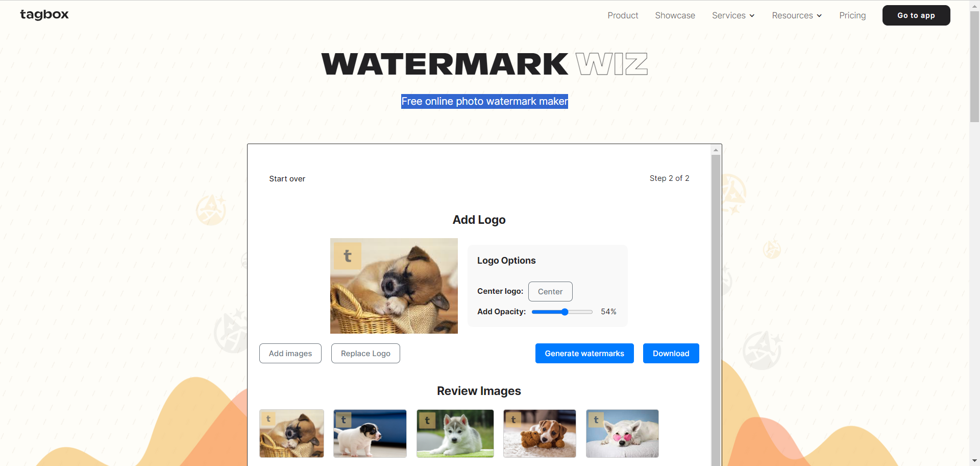Open the Showcase page
This screenshot has width=980, height=466.
click(675, 15)
